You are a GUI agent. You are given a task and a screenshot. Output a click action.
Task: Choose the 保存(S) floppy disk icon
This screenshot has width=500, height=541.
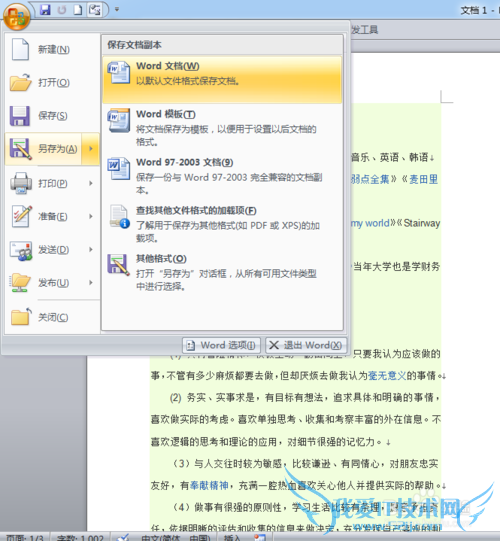pos(19,116)
